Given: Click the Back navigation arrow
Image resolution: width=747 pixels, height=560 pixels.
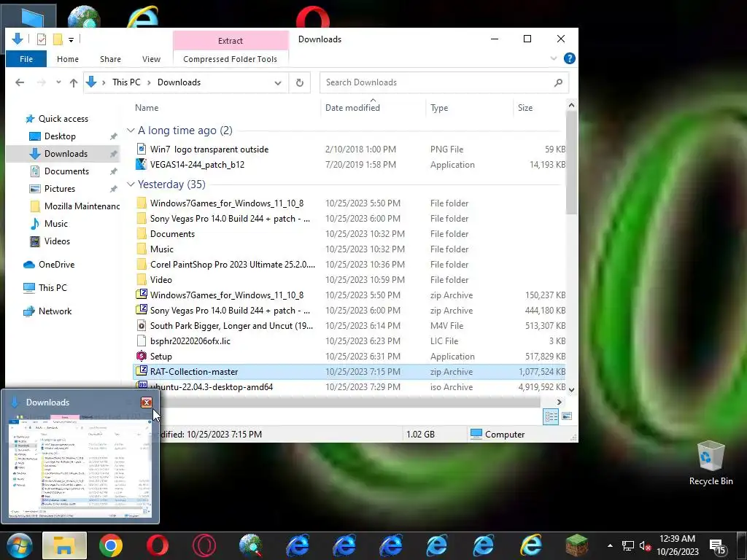Looking at the screenshot, I should coord(20,82).
